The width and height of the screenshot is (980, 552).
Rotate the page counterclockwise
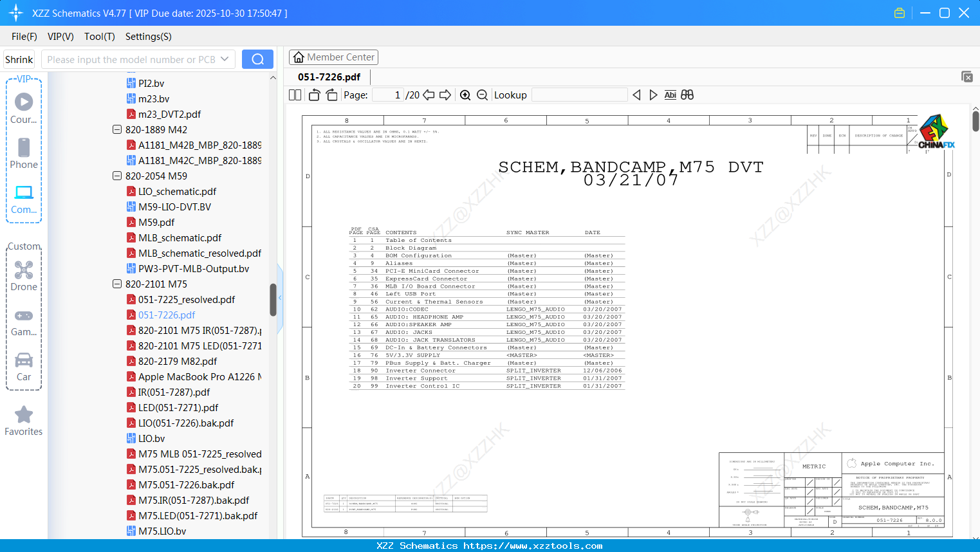coord(315,95)
